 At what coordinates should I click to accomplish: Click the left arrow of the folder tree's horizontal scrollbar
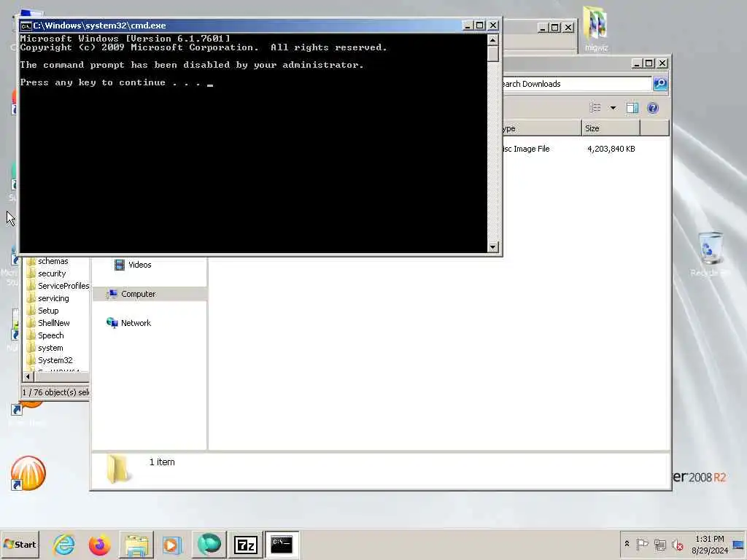pyautogui.click(x=28, y=376)
